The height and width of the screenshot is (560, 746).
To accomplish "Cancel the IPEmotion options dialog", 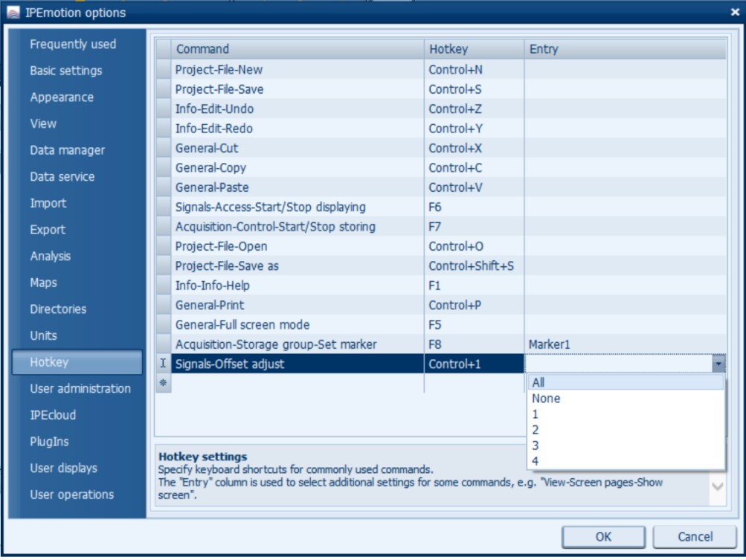I will [x=695, y=537].
